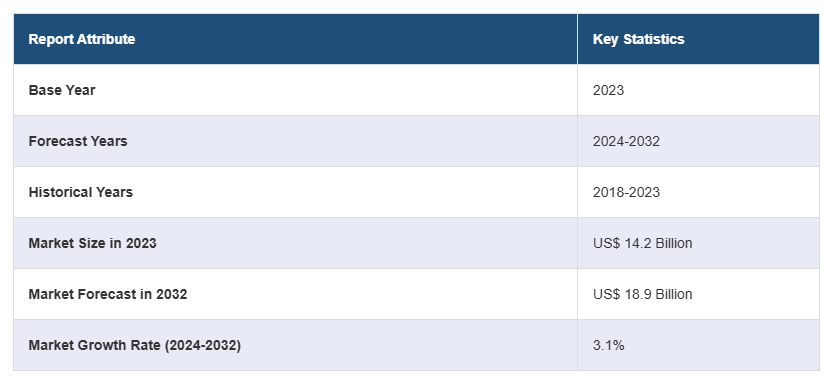The width and height of the screenshot is (826, 377).
Task: Click the 2023 base year value
Action: 608,90
